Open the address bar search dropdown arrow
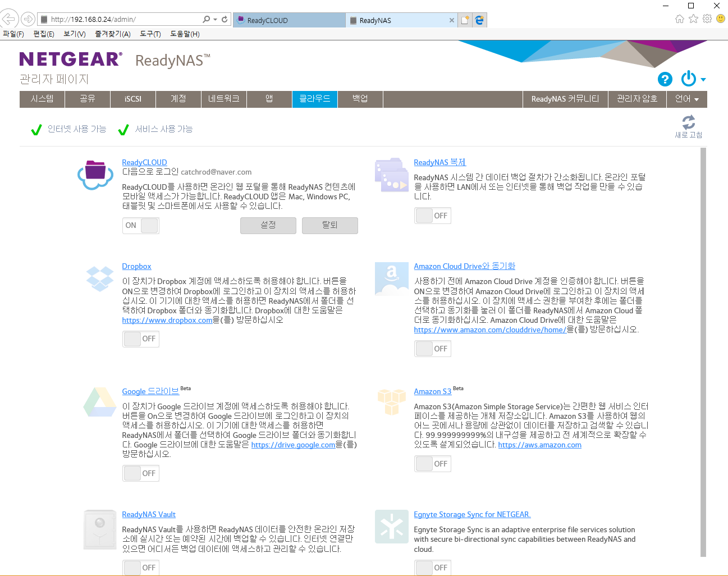 click(x=216, y=19)
